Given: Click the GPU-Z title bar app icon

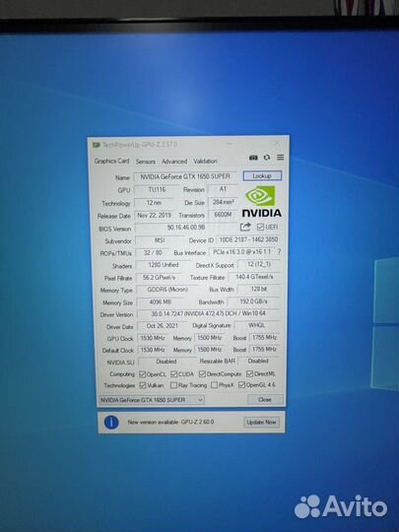Looking at the screenshot, I should point(96,145).
